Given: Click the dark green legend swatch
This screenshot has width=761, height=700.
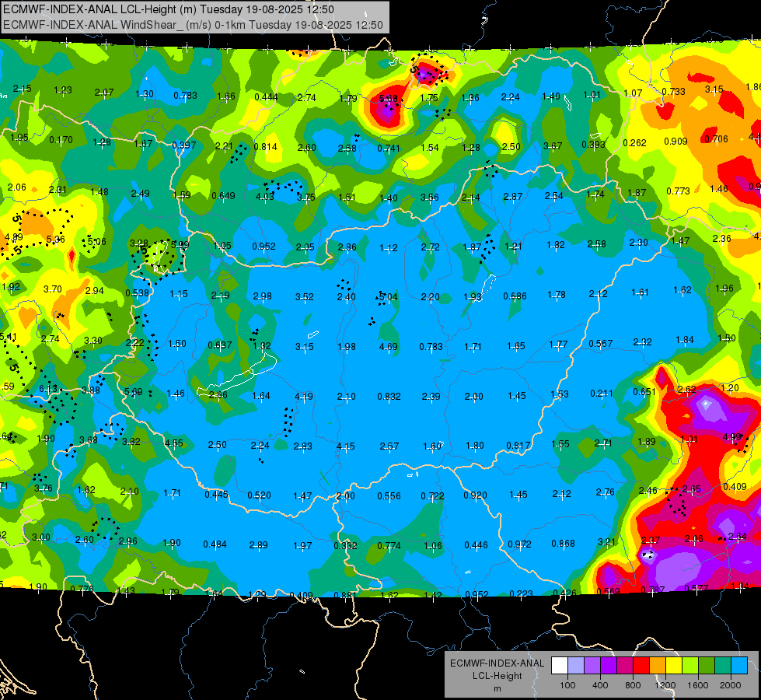Looking at the screenshot, I should coord(707,666).
